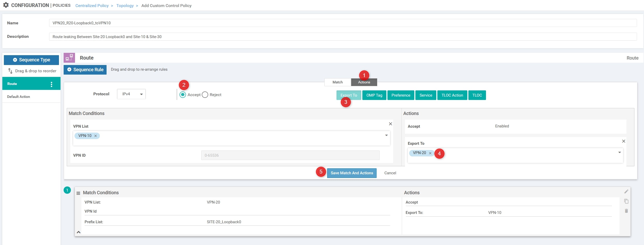644x245 pixels.
Task: Click the policy Description input field
Action: pyautogui.click(x=343, y=37)
